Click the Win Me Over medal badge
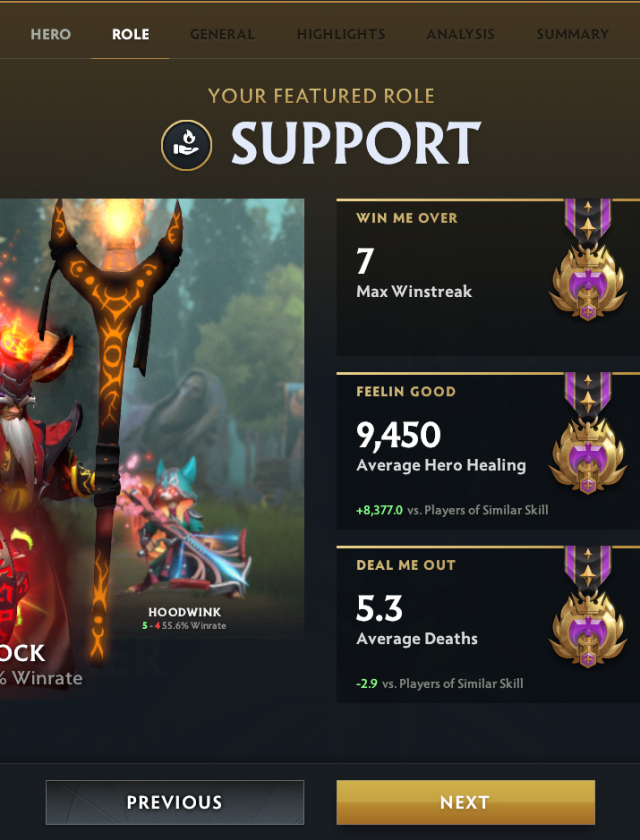640x840 pixels. pyautogui.click(x=588, y=260)
